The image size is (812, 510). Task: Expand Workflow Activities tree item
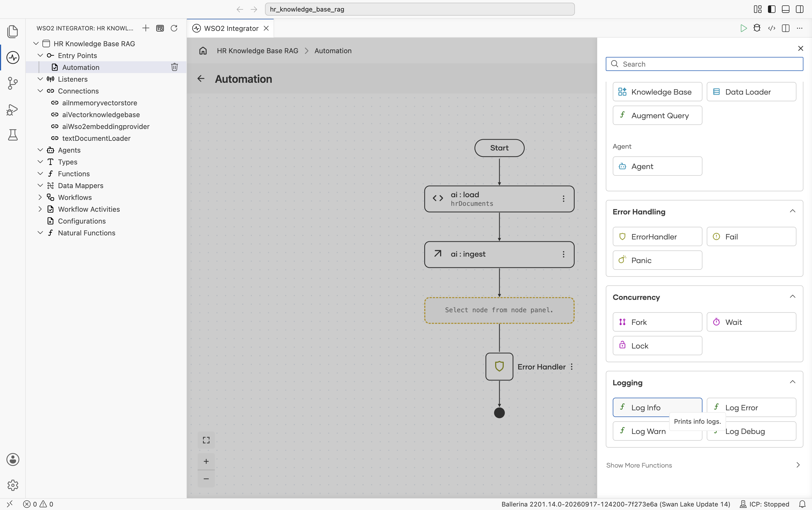click(40, 209)
